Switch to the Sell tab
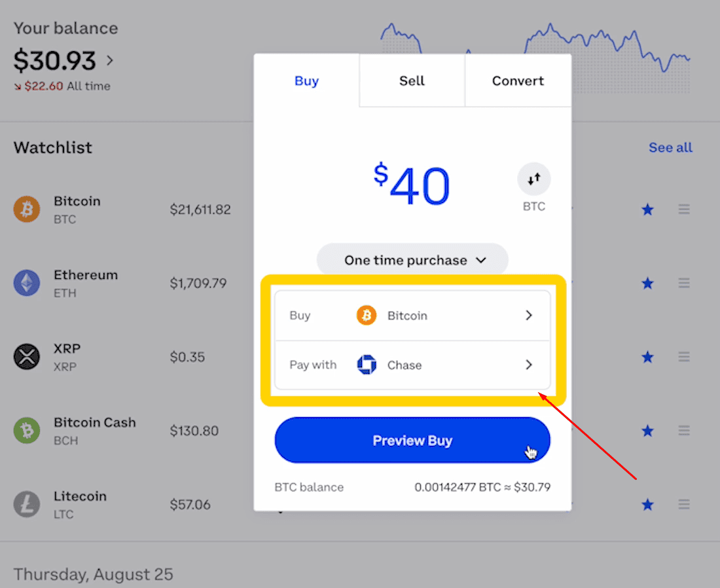 (x=412, y=81)
